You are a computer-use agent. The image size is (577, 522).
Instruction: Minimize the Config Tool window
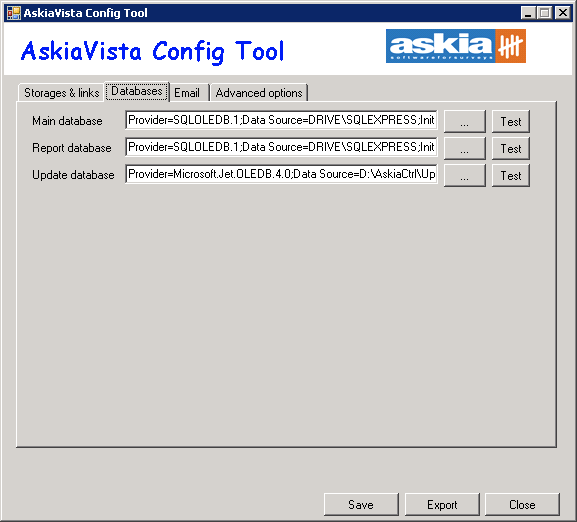coord(528,13)
